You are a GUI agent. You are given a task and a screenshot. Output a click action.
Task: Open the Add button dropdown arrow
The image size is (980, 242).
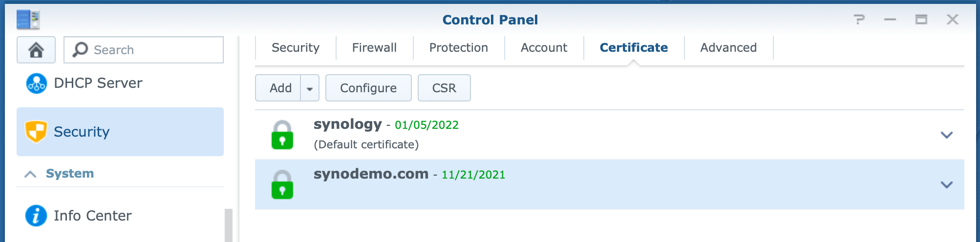[310, 88]
